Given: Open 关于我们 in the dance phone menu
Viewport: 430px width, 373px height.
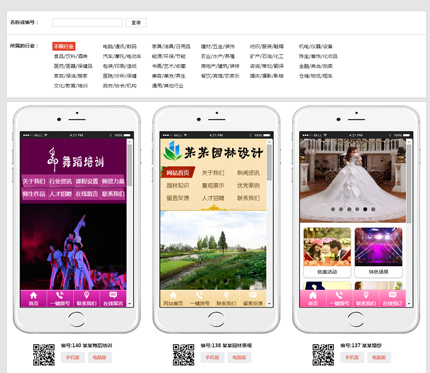Looking at the screenshot, I should [34, 181].
